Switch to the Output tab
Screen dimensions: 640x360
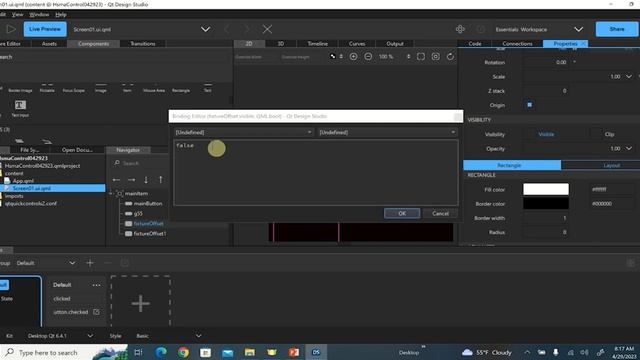(x=395, y=44)
